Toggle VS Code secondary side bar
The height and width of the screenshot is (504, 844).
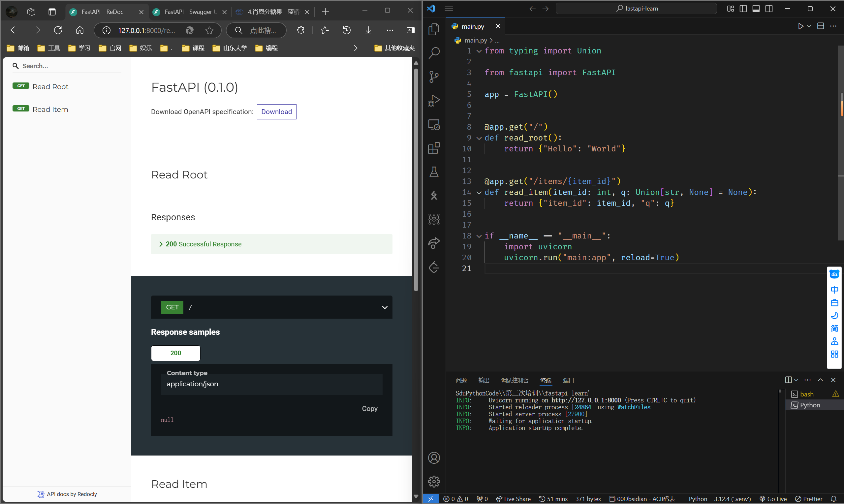769,9
